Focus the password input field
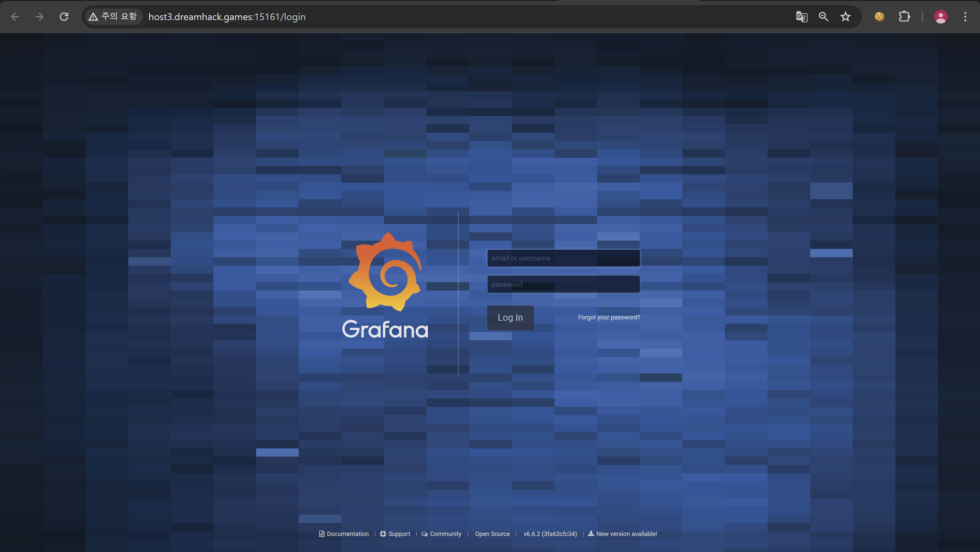The width and height of the screenshot is (980, 552). (x=563, y=284)
